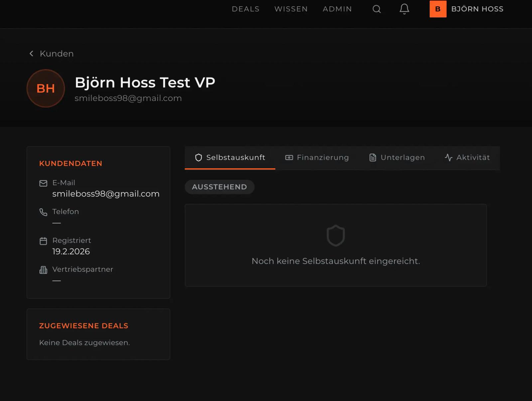Open the search magnifier icon
The image size is (532, 401).
coord(376,9)
